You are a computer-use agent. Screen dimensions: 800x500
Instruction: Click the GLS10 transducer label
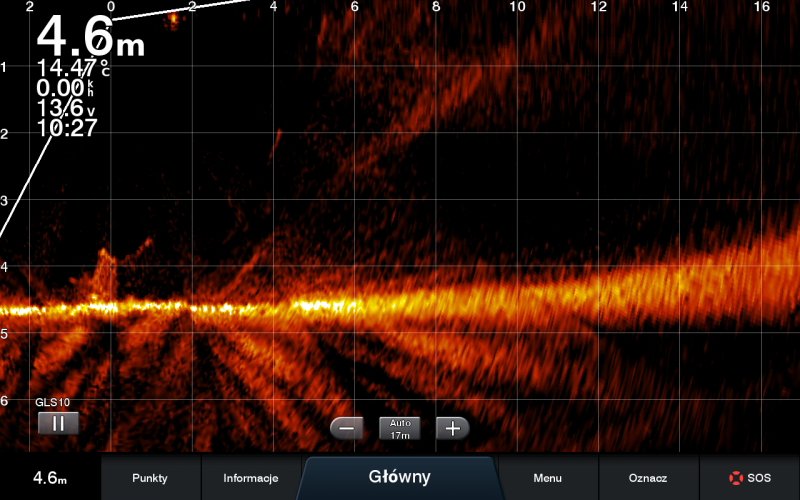point(51,402)
